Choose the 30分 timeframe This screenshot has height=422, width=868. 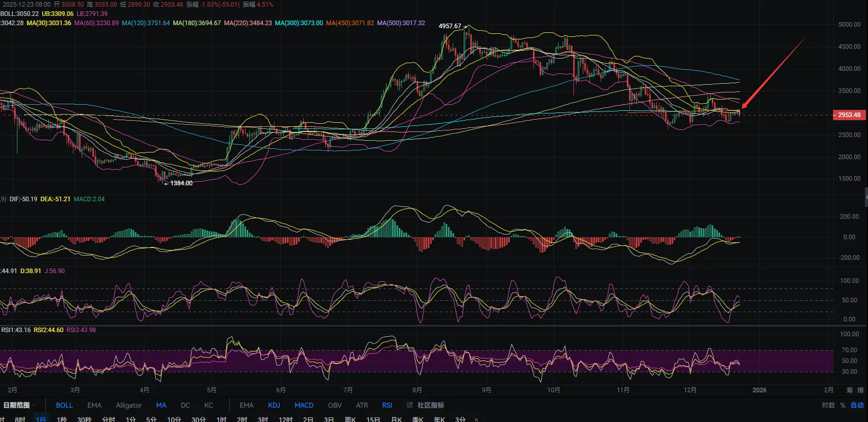pyautogui.click(x=198, y=419)
